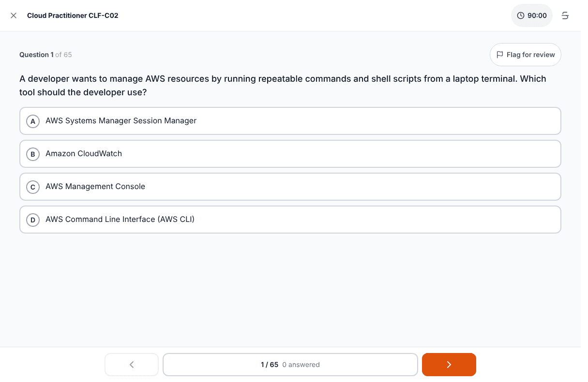
Task: Click the question text about repeatable commands
Action: [283, 85]
